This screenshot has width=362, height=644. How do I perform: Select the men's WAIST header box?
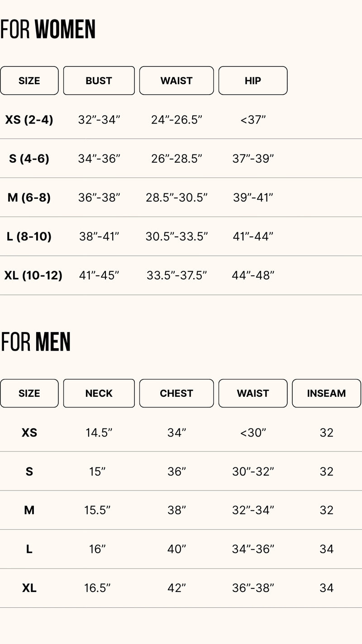(253, 393)
